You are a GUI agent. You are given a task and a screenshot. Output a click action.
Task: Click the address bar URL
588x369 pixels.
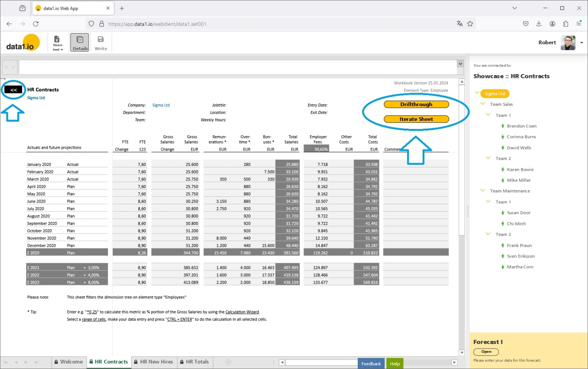point(157,24)
